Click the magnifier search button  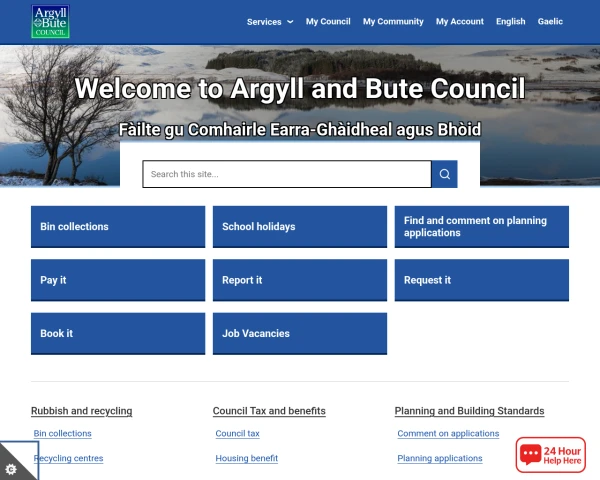click(x=444, y=174)
